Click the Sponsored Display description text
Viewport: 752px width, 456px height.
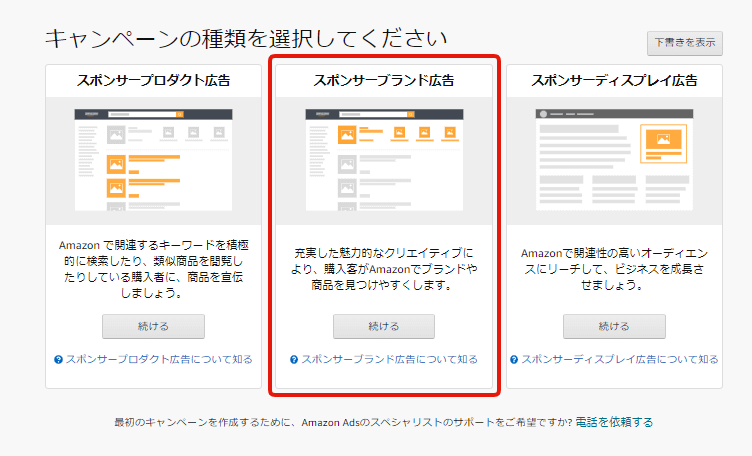point(614,269)
